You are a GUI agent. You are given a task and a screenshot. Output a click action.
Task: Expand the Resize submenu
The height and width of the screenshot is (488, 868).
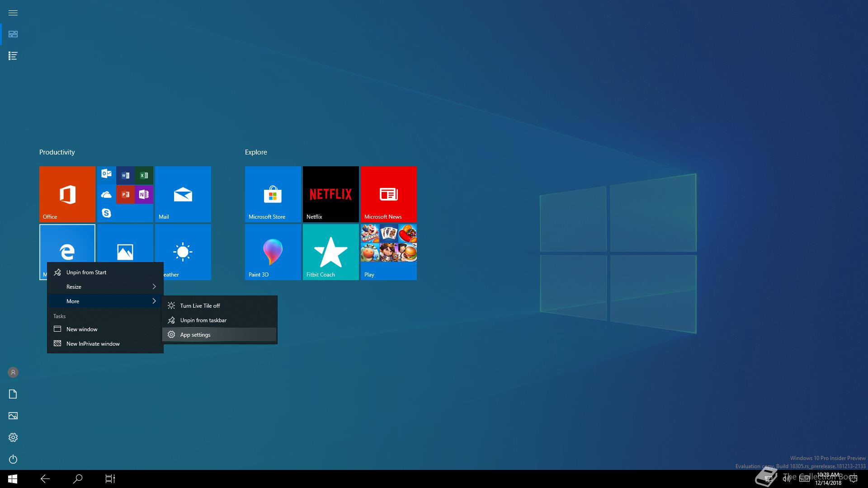tap(105, 286)
